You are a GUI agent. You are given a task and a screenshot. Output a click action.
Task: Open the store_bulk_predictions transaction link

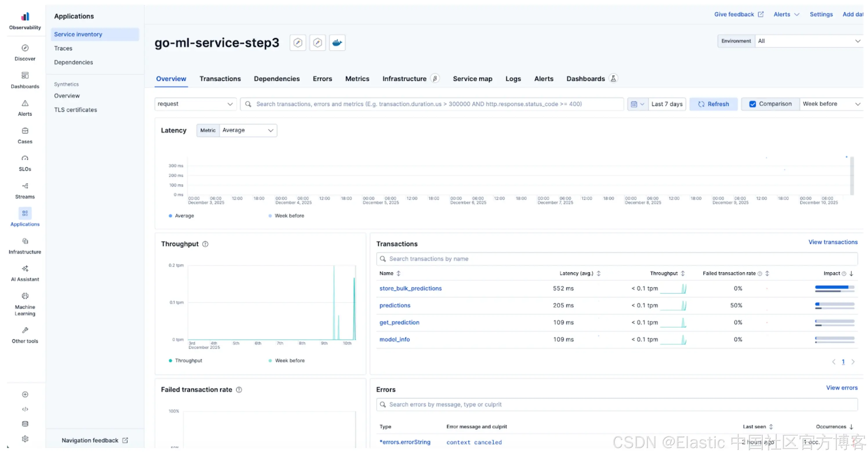coord(411,289)
